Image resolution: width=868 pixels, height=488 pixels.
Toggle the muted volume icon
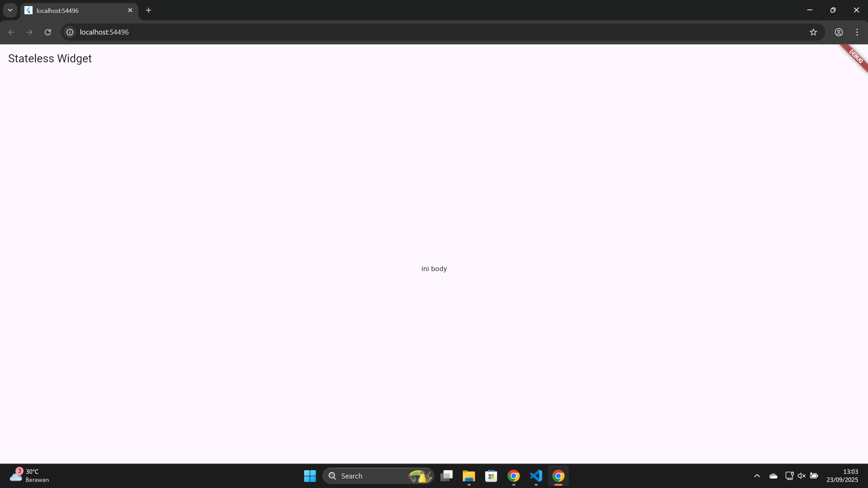tap(802, 476)
